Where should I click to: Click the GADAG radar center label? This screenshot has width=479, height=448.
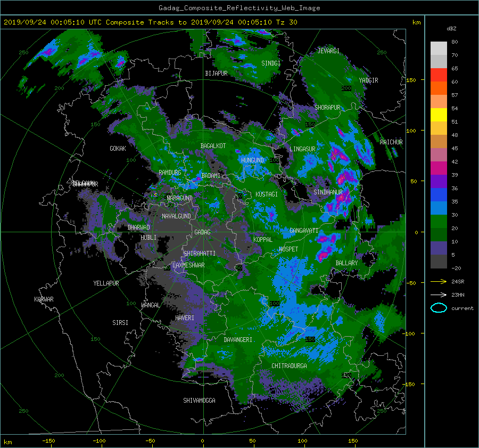tap(203, 232)
